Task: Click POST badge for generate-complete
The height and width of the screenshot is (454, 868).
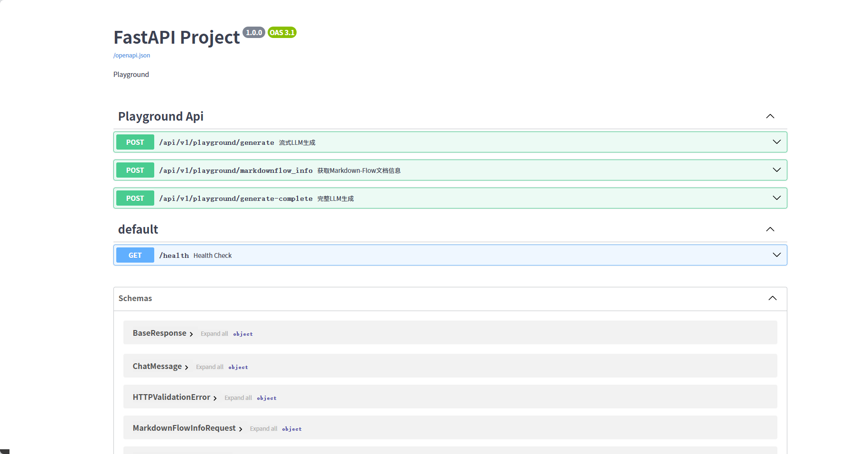Action: pyautogui.click(x=135, y=198)
